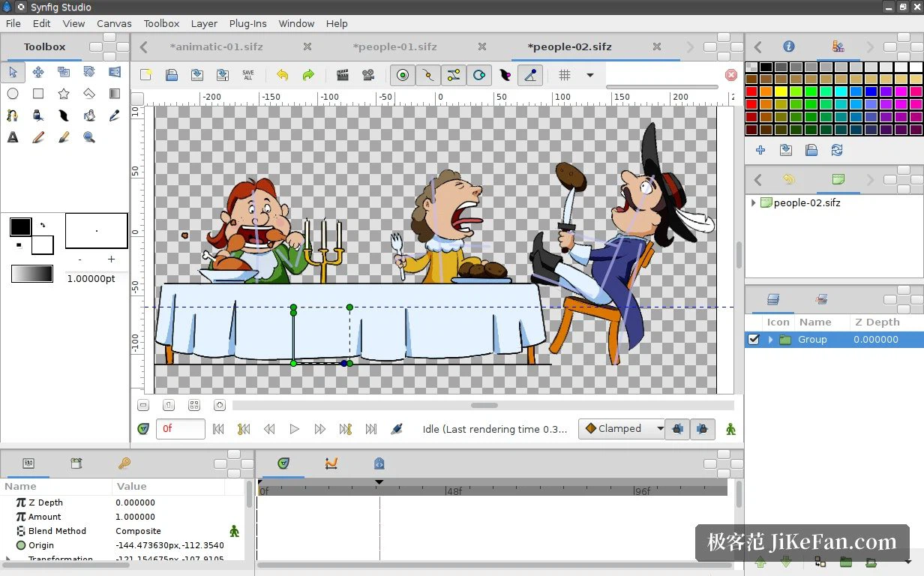The image size is (924, 576).
Task: Toggle position handles display
Action: point(403,75)
